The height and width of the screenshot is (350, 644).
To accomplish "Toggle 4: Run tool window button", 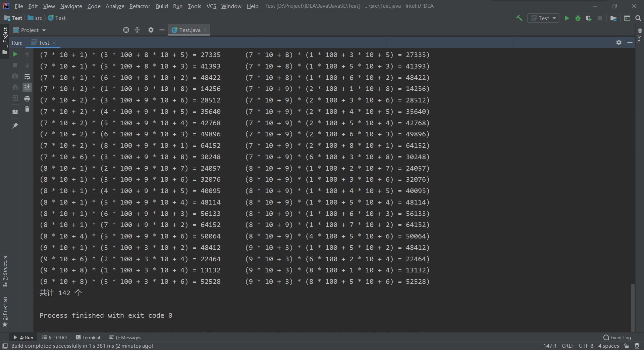I will pyautogui.click(x=23, y=338).
